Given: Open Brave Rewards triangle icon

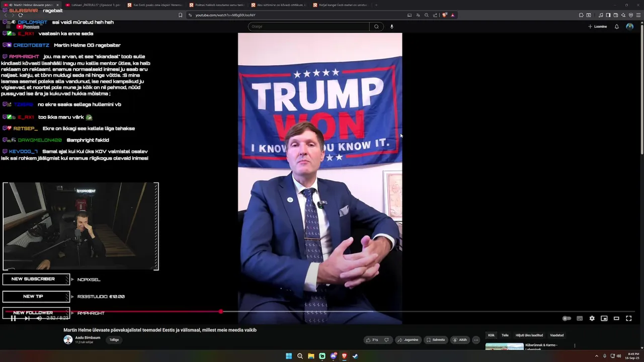Looking at the screenshot, I should [452, 15].
